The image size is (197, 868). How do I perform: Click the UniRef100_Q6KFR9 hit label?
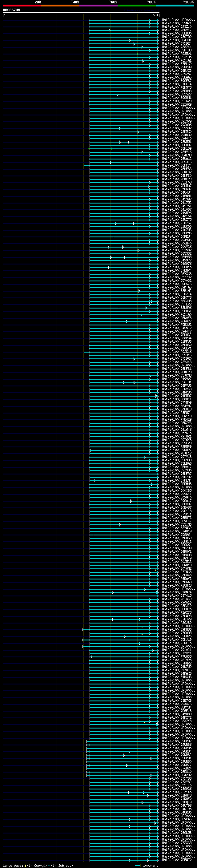tap(177, 179)
